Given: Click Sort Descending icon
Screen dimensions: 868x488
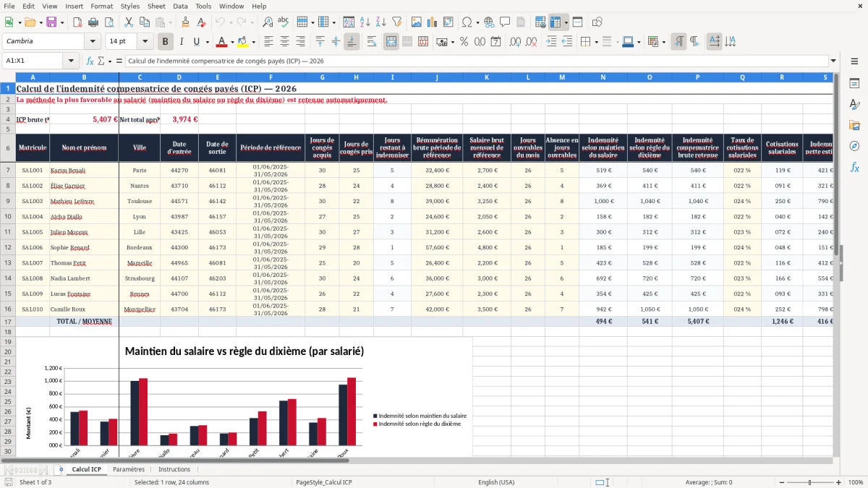Looking at the screenshot, I should pyautogui.click(x=380, y=22).
